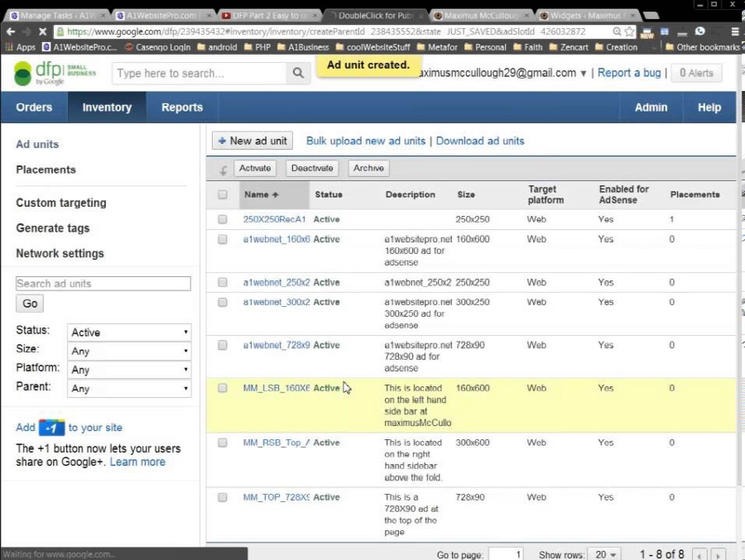Check the box for 250X250RecA1 row

(x=222, y=220)
